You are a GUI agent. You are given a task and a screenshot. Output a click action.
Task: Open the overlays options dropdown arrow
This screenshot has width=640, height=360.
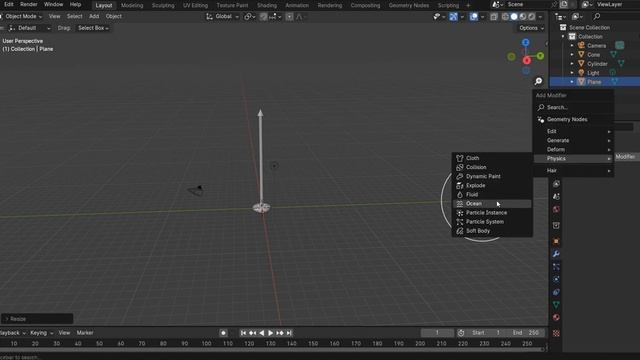pos(482,17)
